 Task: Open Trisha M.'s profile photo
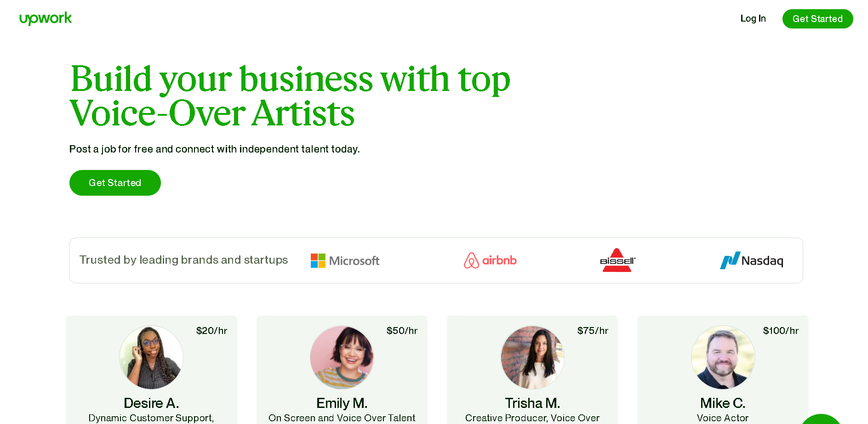pyautogui.click(x=532, y=357)
